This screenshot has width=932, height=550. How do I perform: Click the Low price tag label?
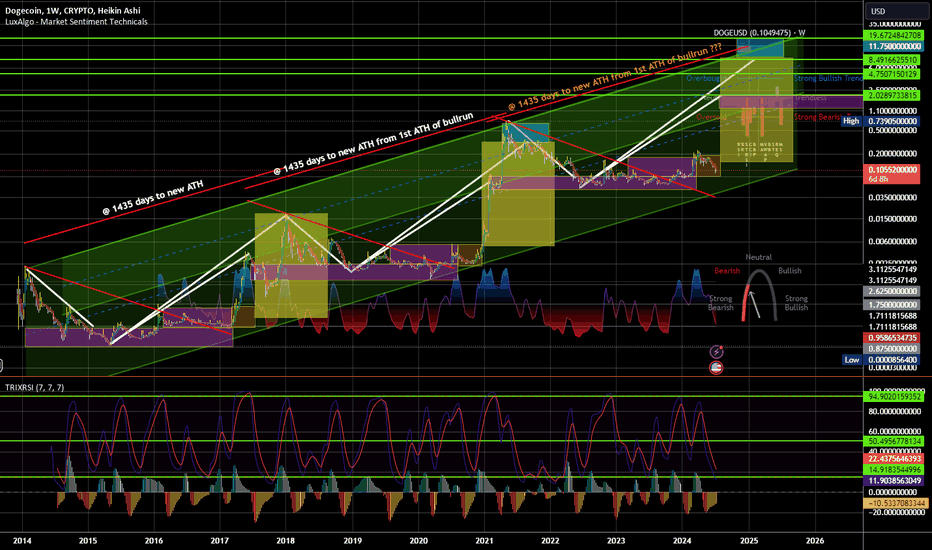point(852,360)
